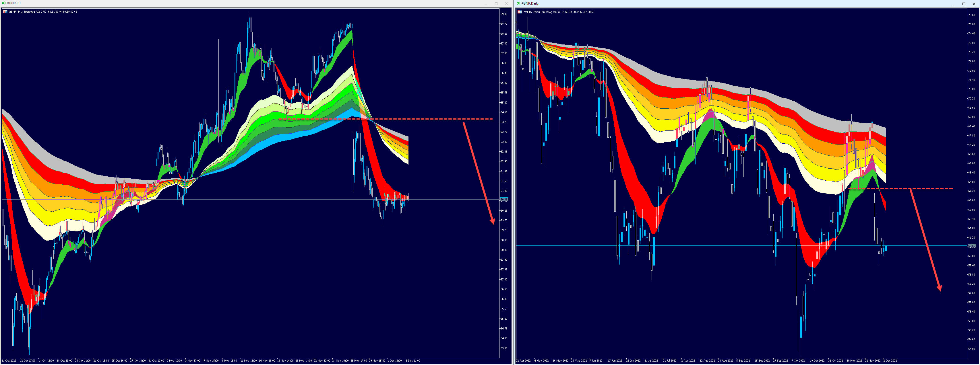Image resolution: width=980 pixels, height=365 pixels.
Task: Click the 54.00 price label on the Daily axis
Action: (972, 349)
